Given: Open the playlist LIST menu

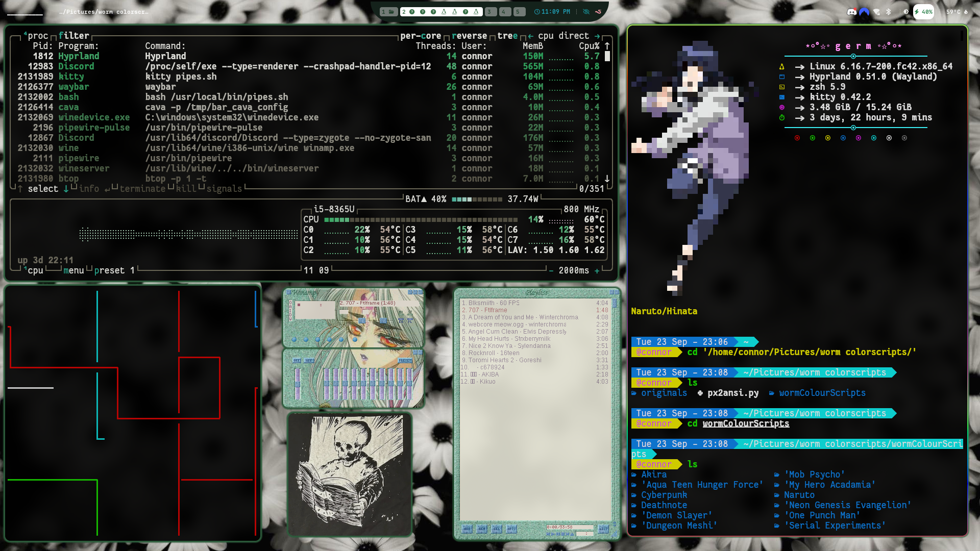Looking at the screenshot, I should pos(603,529).
